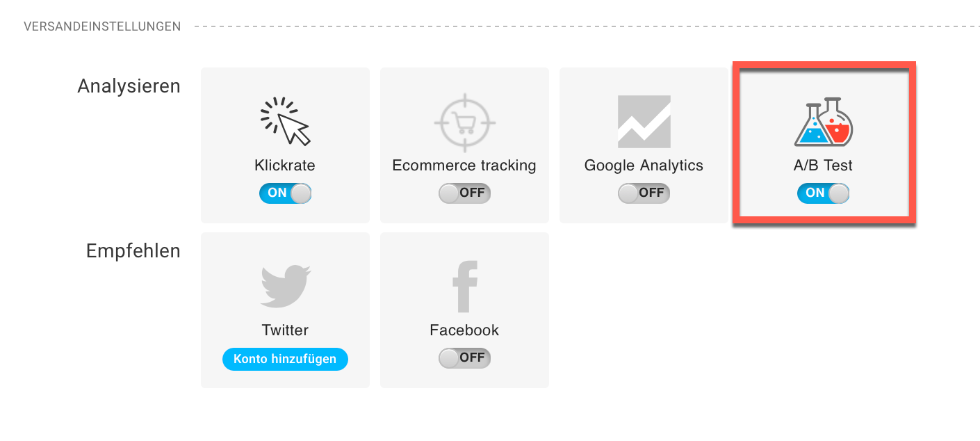Click the Google Analytics label text
Screen dimensions: 980x441
(644, 166)
